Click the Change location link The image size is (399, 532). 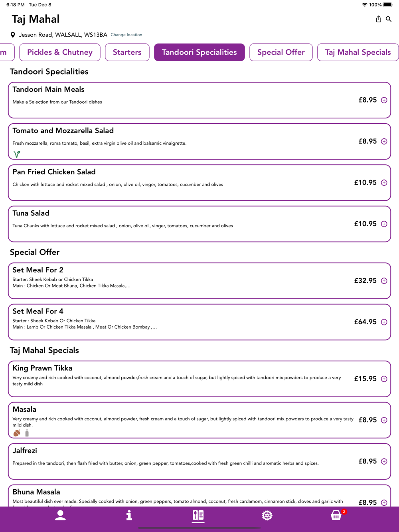pos(126,35)
